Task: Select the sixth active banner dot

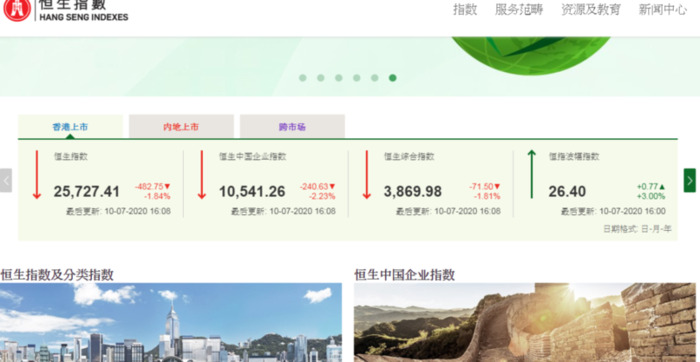Action: pos(392,78)
